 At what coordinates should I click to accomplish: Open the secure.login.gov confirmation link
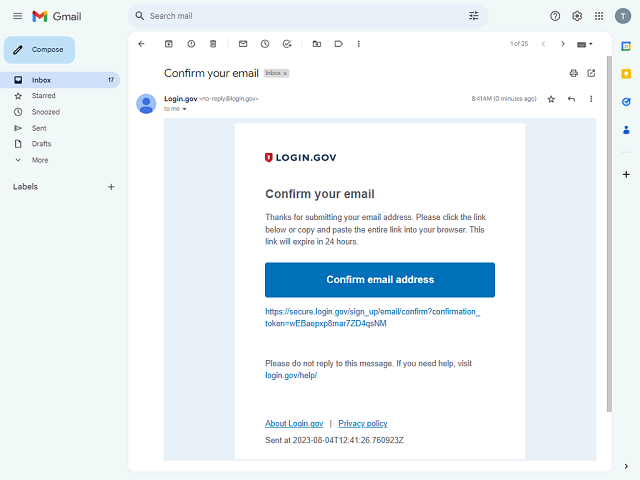372,318
